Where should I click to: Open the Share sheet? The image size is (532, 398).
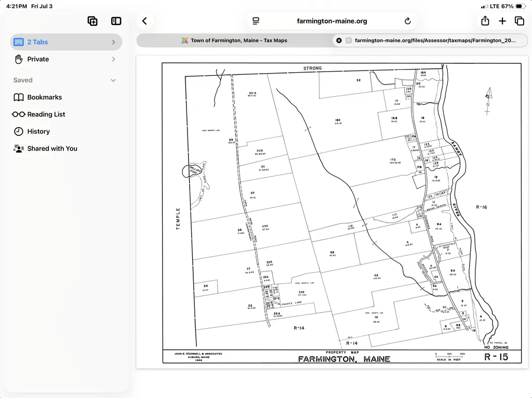(x=485, y=21)
